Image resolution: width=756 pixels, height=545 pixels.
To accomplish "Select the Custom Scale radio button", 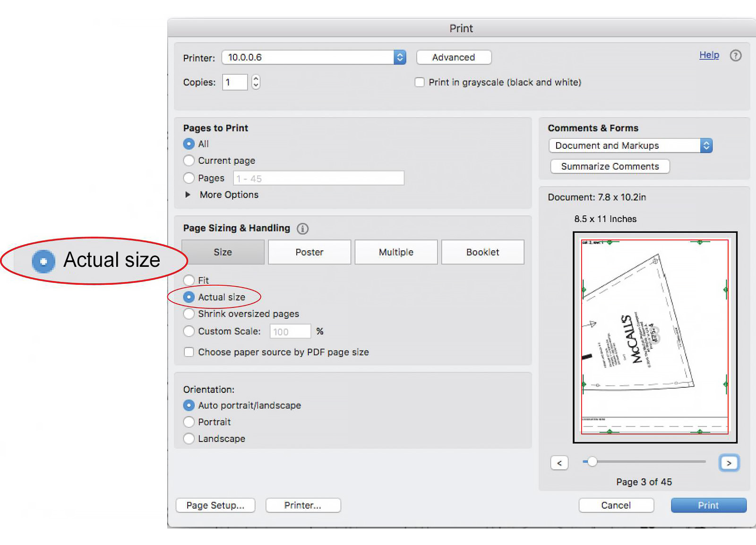I will coord(189,331).
